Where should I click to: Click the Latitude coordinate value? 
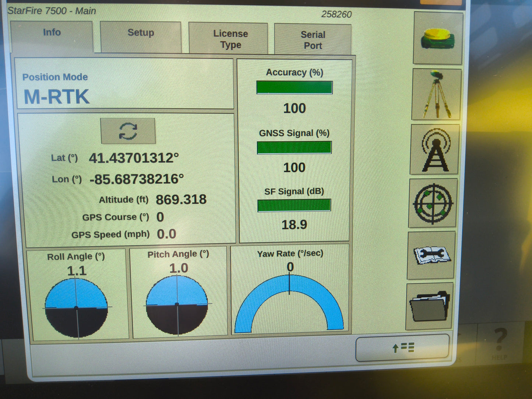coord(133,158)
